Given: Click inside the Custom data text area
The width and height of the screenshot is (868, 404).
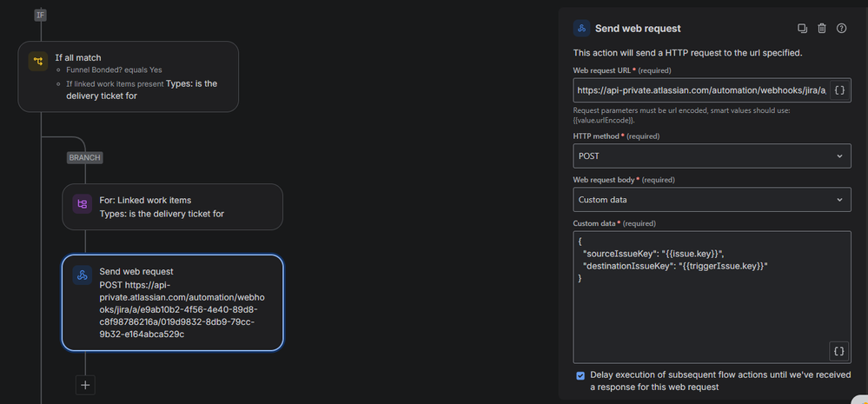Looking at the screenshot, I should [x=712, y=297].
